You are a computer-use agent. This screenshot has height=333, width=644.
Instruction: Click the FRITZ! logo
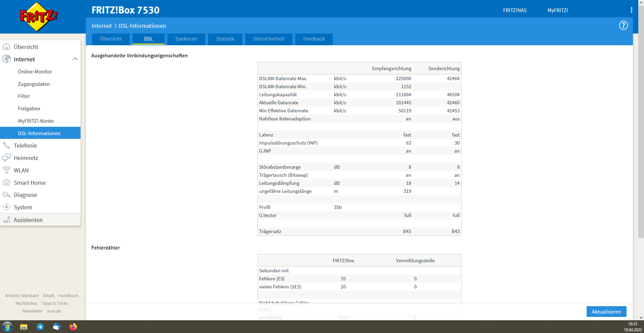39,17
